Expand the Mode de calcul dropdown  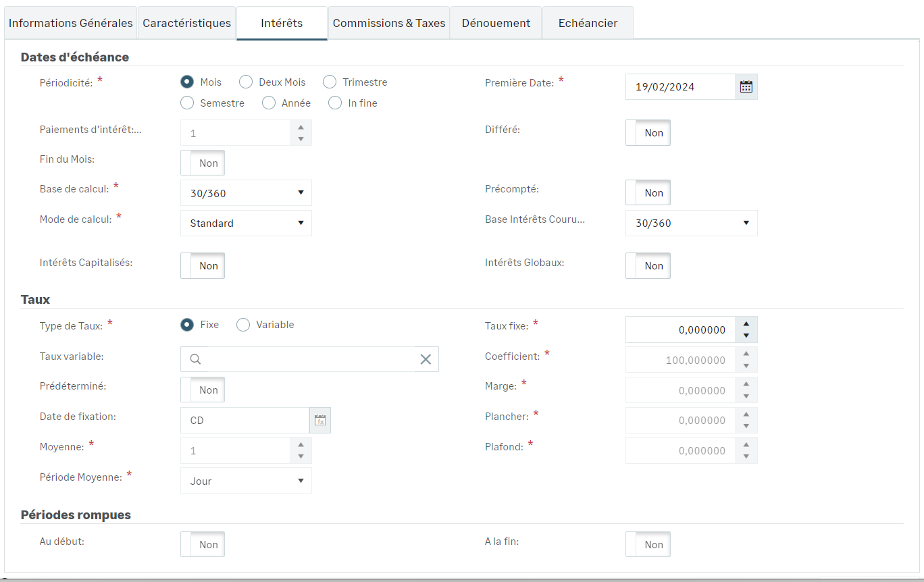click(x=246, y=223)
